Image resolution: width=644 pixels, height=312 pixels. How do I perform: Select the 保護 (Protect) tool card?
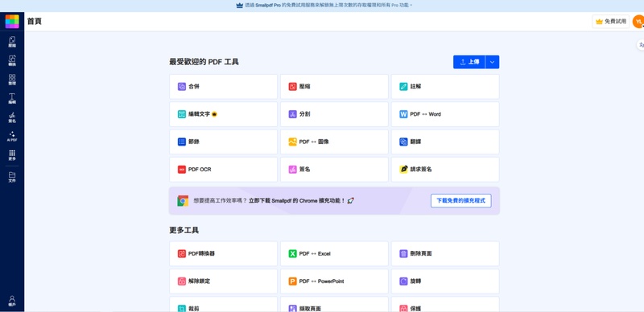pos(445,305)
